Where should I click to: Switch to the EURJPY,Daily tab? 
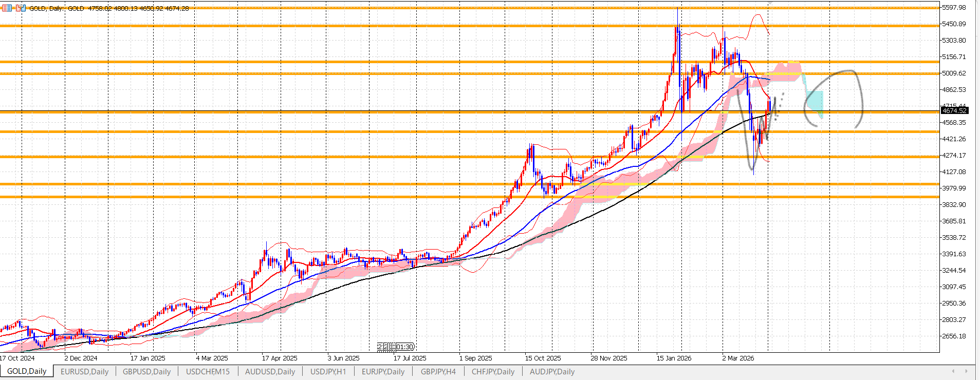pos(383,372)
